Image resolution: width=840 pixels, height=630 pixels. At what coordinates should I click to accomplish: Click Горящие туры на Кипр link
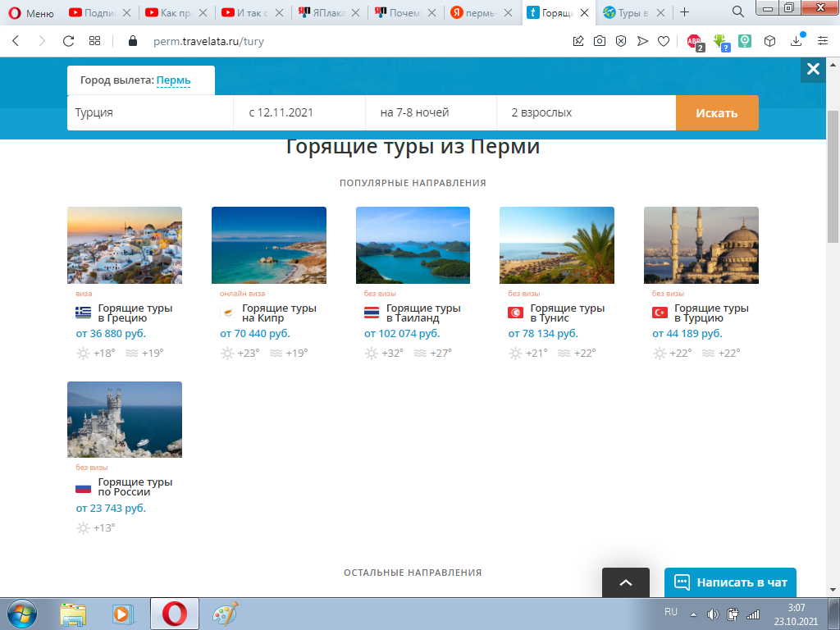(x=279, y=313)
